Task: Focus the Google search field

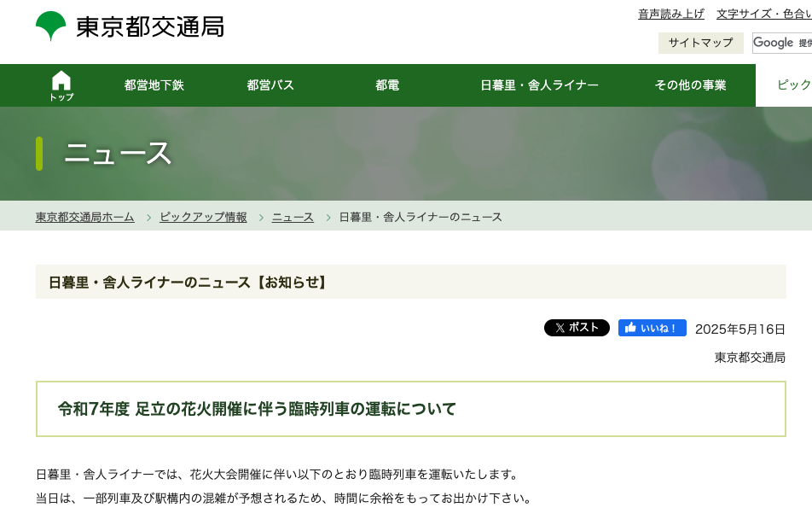Action: [782, 43]
